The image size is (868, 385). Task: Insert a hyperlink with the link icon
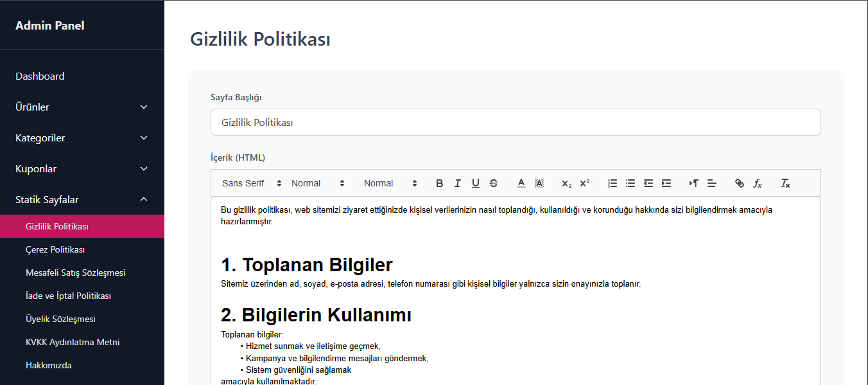coord(739,183)
